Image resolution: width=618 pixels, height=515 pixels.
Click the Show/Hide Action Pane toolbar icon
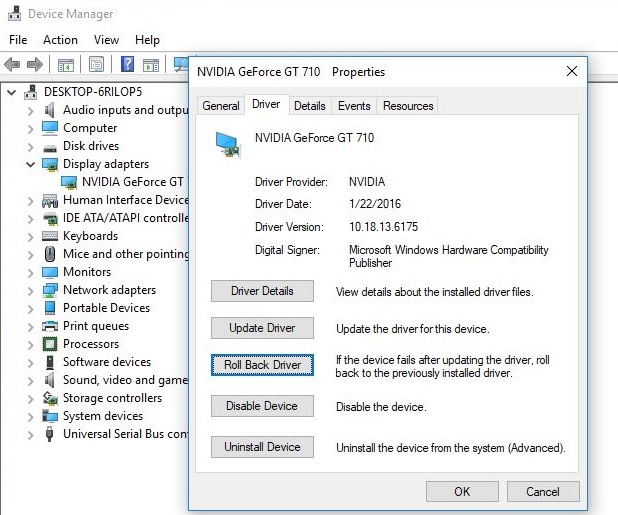pyautogui.click(x=151, y=64)
